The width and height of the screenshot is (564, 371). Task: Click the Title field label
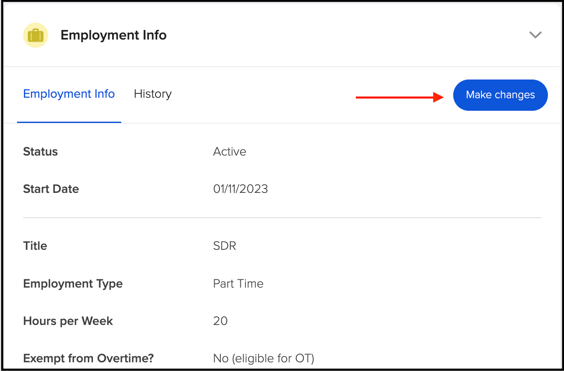pos(35,246)
